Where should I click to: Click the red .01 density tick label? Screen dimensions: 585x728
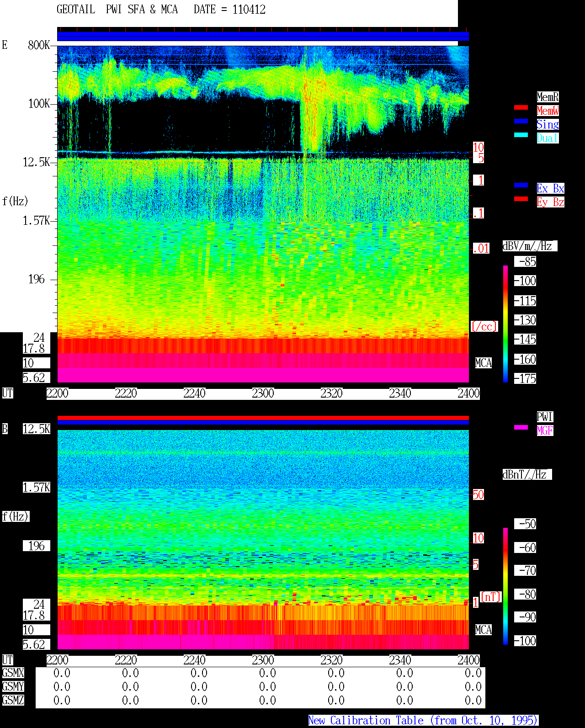point(481,249)
